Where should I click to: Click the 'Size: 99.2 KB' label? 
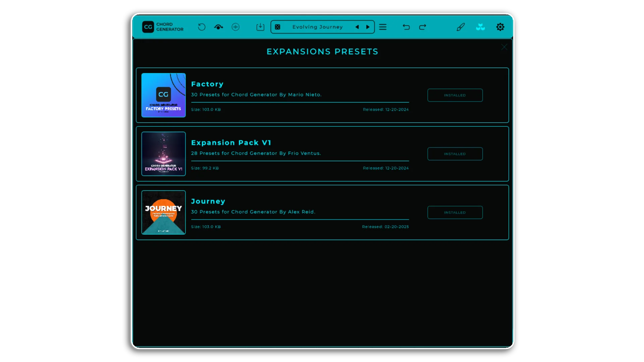click(x=205, y=168)
